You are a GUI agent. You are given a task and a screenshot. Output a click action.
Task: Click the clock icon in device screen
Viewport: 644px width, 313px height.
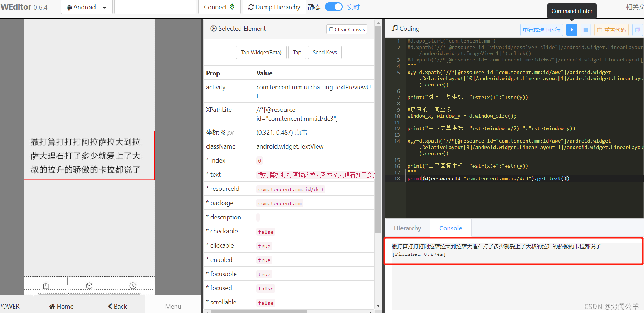133,286
